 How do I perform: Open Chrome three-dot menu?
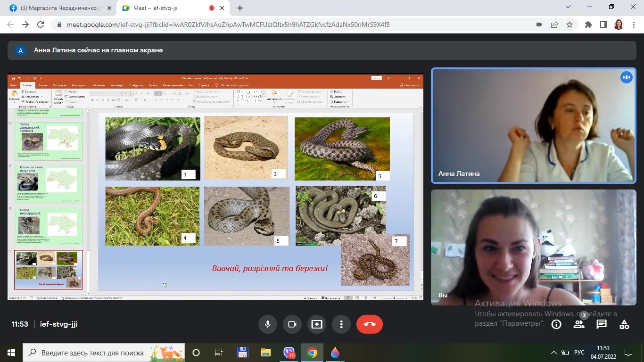634,25
